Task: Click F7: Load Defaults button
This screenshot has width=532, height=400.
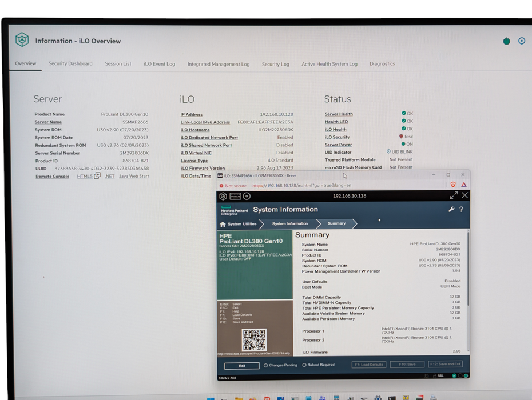Action: pyautogui.click(x=369, y=365)
